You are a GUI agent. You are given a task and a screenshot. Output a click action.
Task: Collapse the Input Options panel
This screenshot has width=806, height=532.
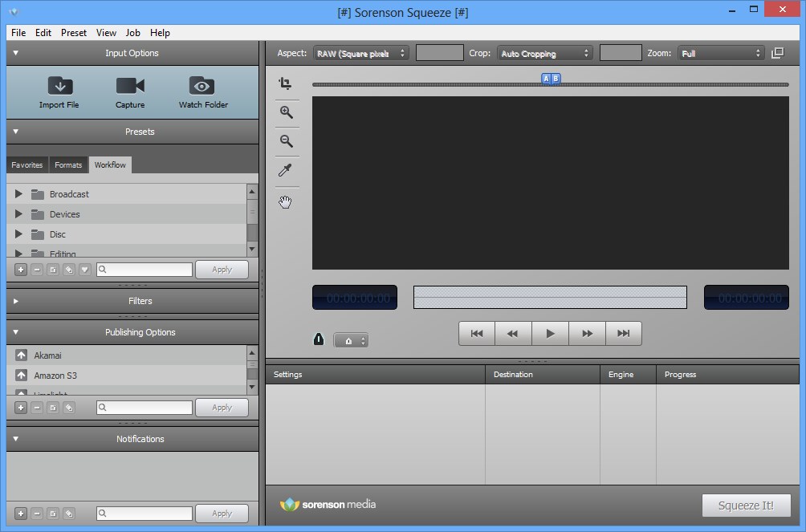tap(15, 53)
